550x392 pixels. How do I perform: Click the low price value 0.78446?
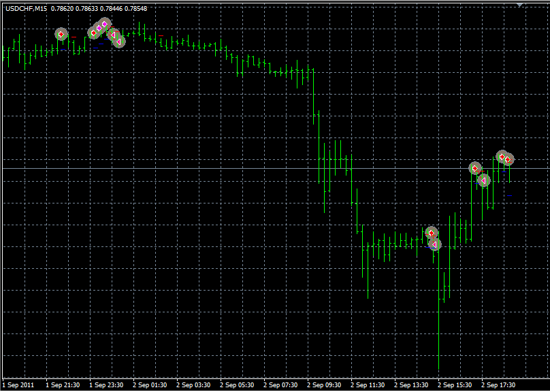(x=111, y=8)
